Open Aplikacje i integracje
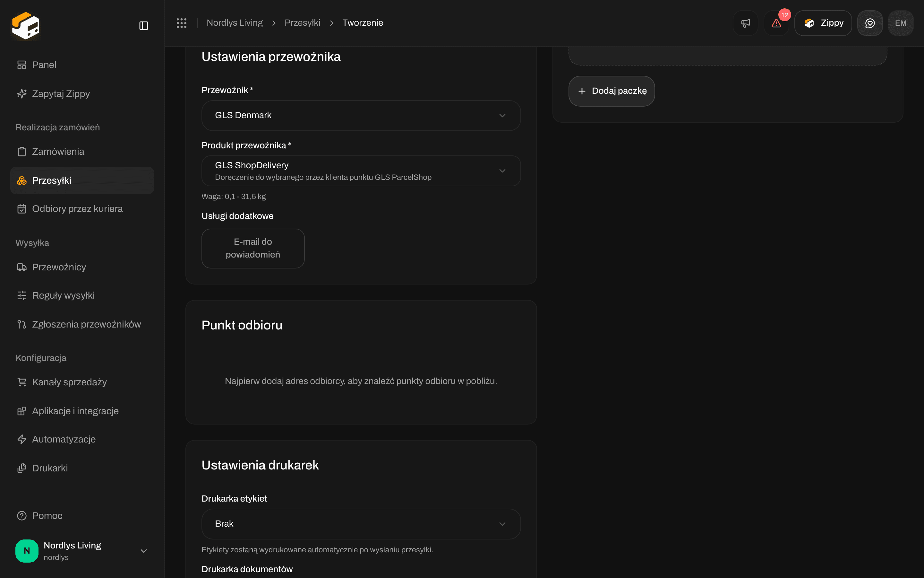 pos(82,411)
